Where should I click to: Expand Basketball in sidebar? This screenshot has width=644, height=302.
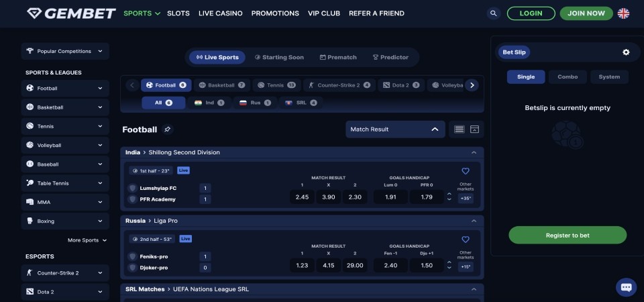[x=65, y=107]
